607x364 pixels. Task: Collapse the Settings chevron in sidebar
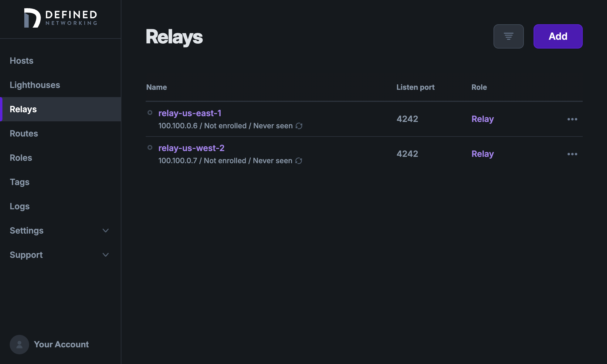(105, 231)
